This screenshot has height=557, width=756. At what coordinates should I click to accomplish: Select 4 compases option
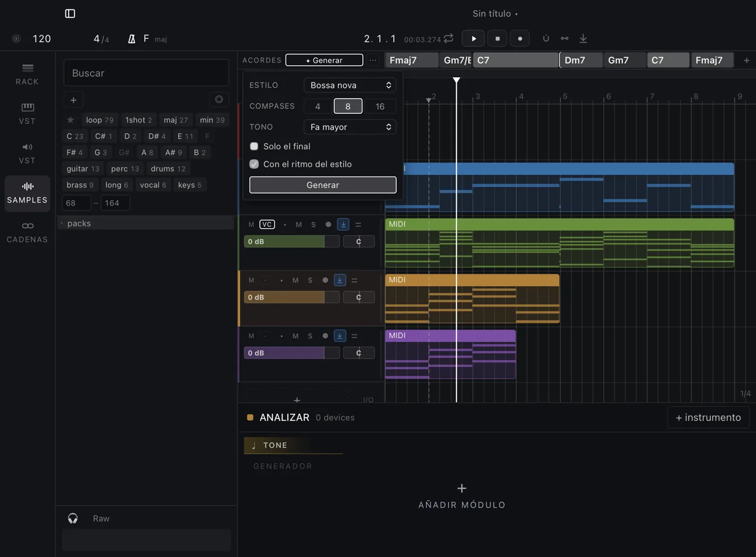[318, 106]
